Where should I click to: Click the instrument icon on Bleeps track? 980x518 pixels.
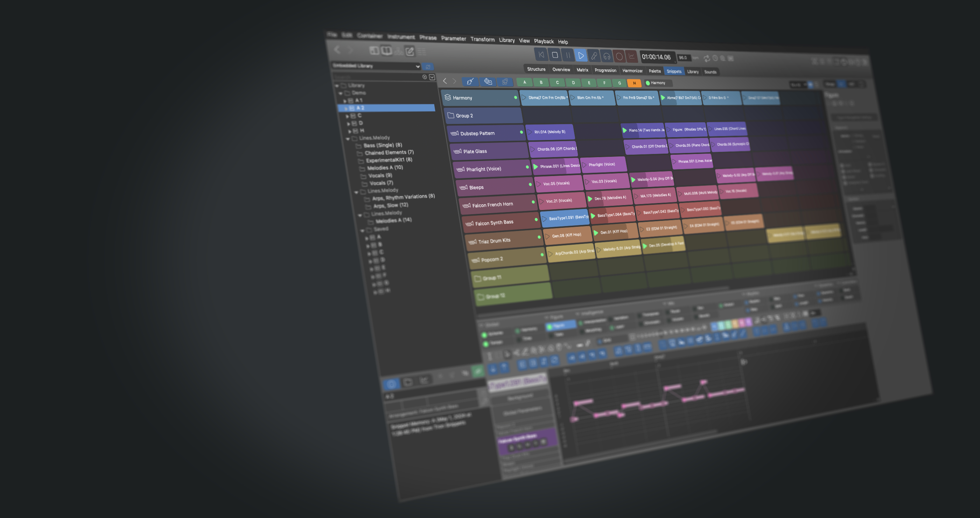[x=464, y=187]
